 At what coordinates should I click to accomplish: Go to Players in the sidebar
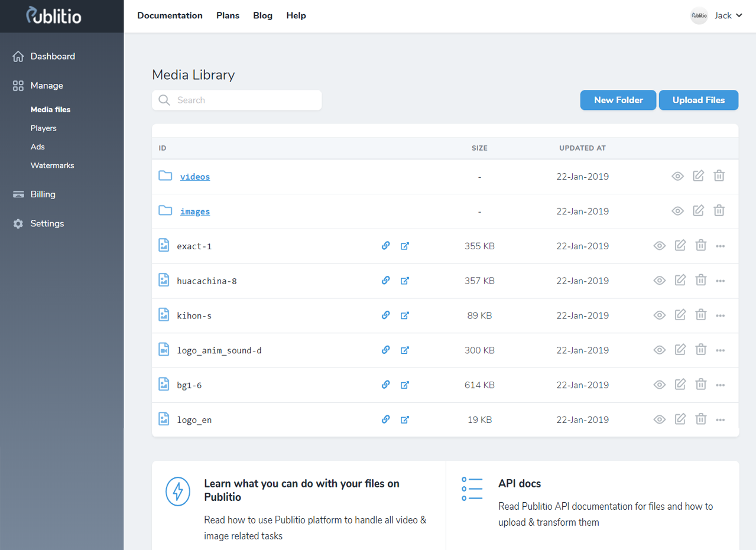(x=44, y=128)
